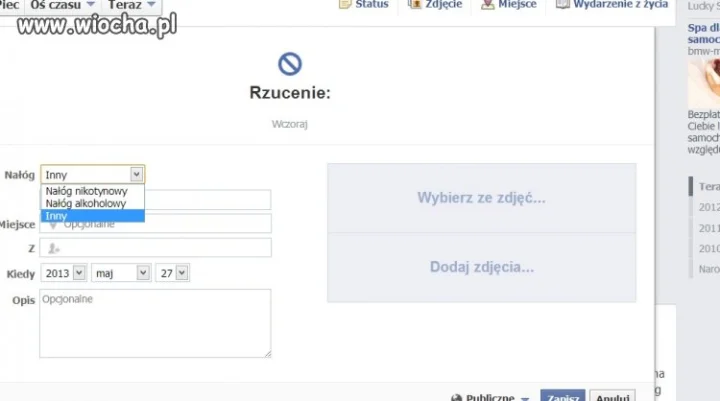
Task: Open the Teraz dropdown
Action: 132,5
